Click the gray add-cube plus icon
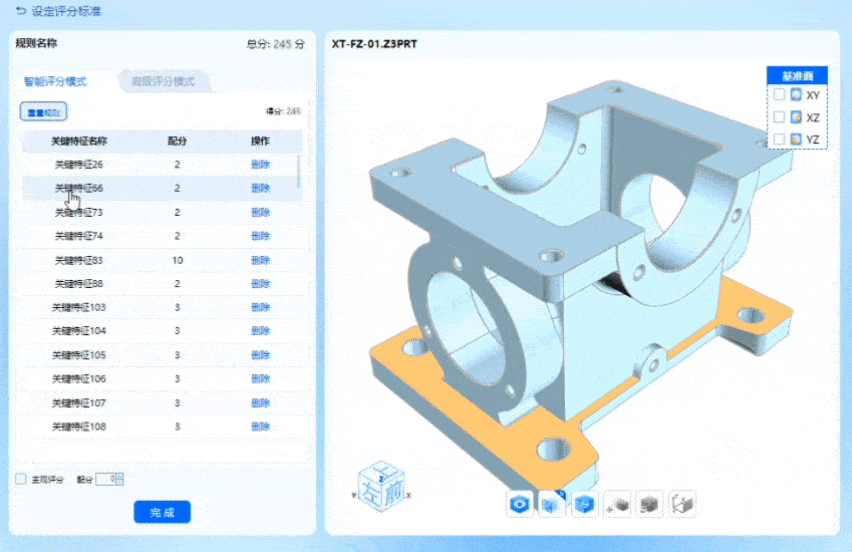Image resolution: width=852 pixels, height=552 pixels. (618, 504)
